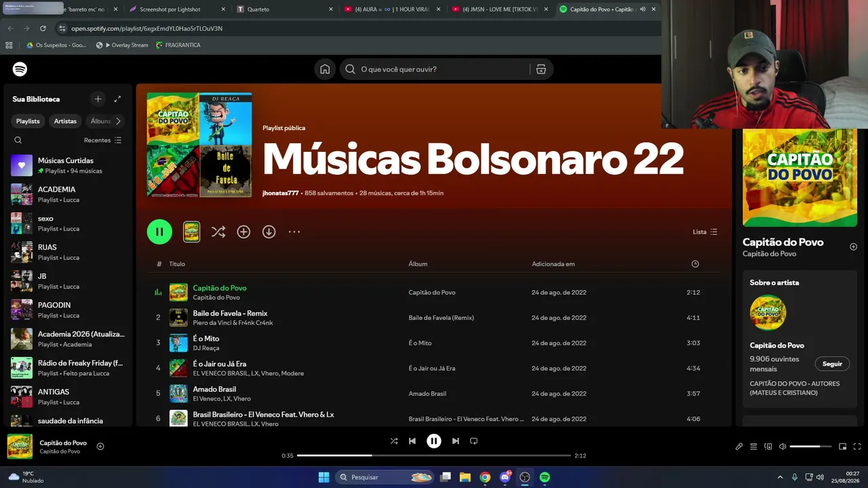This screenshot has height=488, width=868.
Task: Show hidden system tray icons
Action: tap(780, 477)
